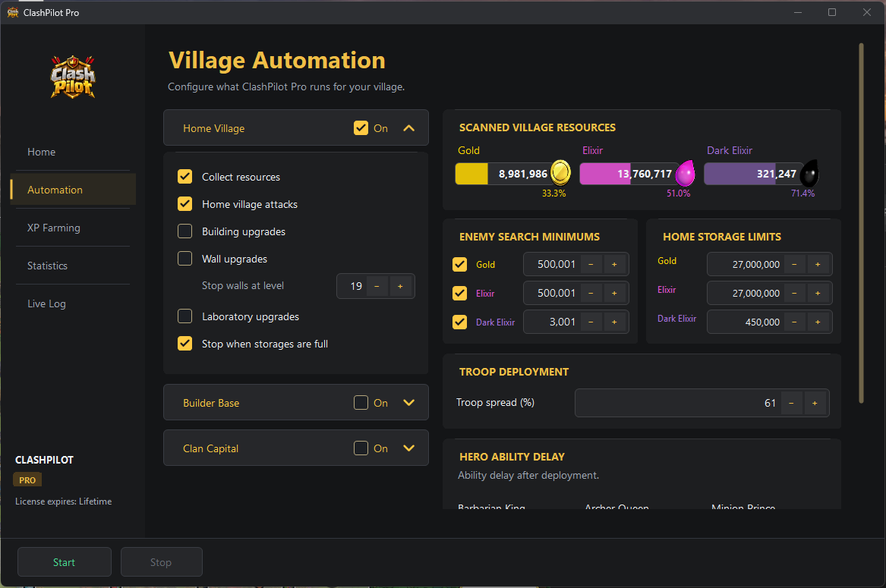Increase home storage Elixir limit

pyautogui.click(x=818, y=293)
